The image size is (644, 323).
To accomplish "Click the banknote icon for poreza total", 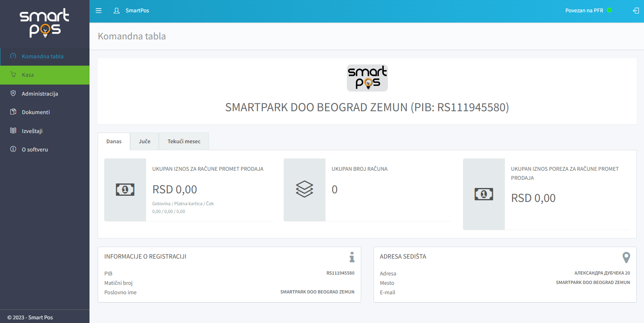I will coord(484,194).
